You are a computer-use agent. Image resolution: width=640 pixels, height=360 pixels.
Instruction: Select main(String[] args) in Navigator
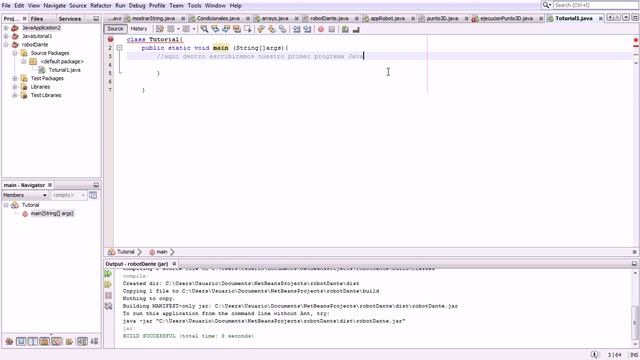tap(52, 213)
